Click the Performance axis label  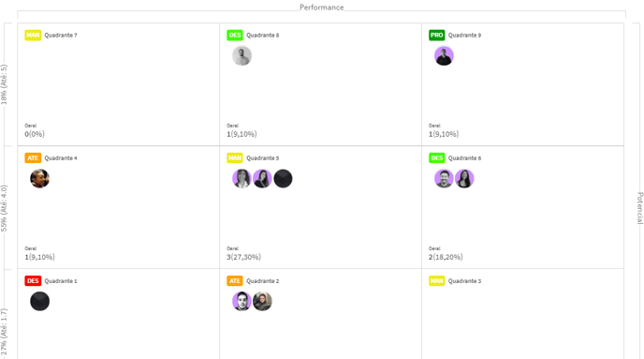point(322,7)
